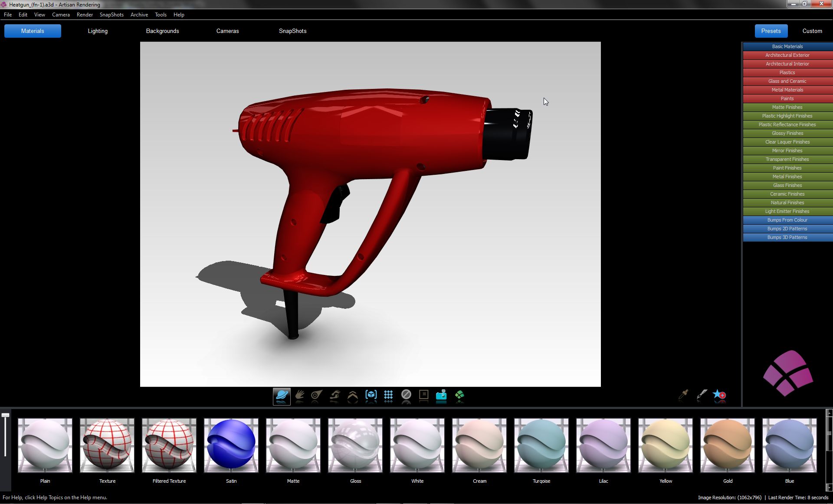833x504 pixels.
Task: Adjust the thumbnail size slider handle
Action: coord(5,416)
